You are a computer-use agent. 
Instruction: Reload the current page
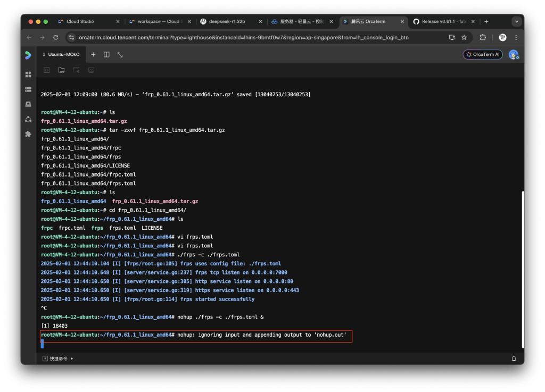point(55,38)
